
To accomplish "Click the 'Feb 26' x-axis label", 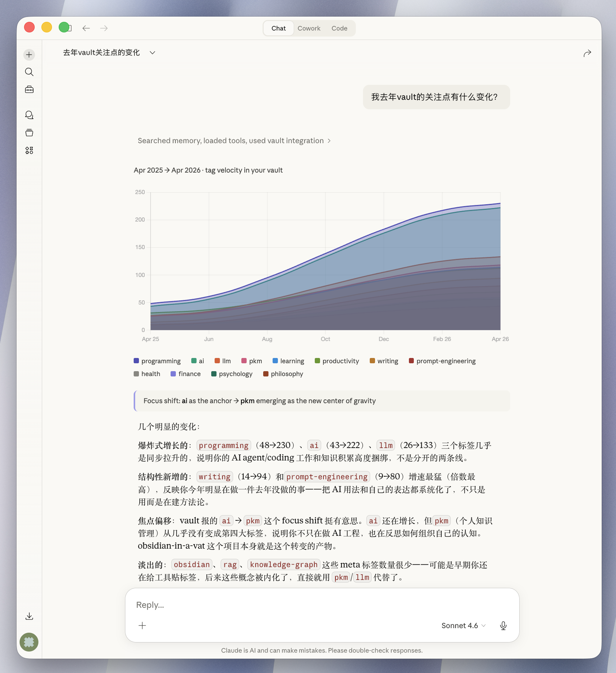I will point(442,339).
